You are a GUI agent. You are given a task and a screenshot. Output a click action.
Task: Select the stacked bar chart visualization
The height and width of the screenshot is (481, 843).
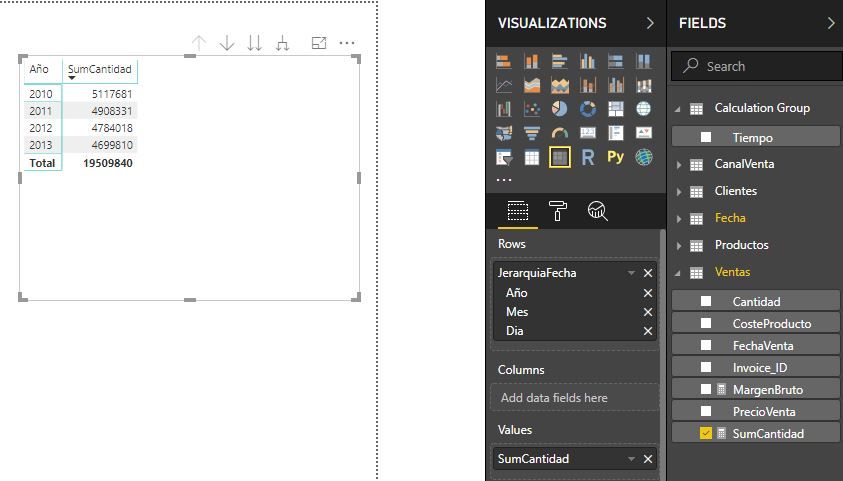click(504, 62)
